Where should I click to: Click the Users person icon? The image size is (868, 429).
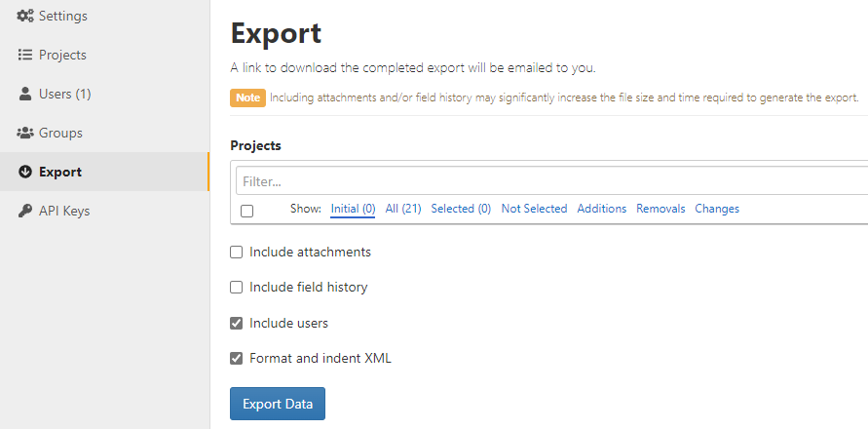[25, 95]
